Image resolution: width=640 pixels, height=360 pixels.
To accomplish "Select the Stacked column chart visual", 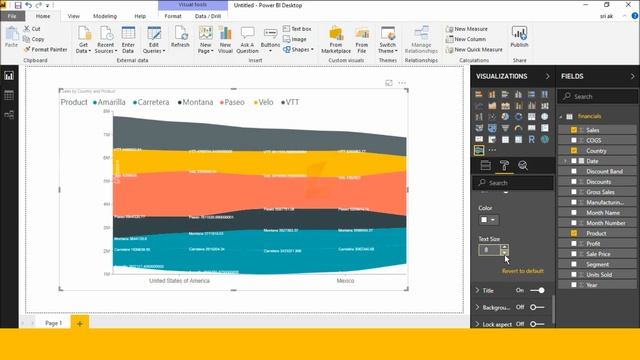I will point(492,94).
